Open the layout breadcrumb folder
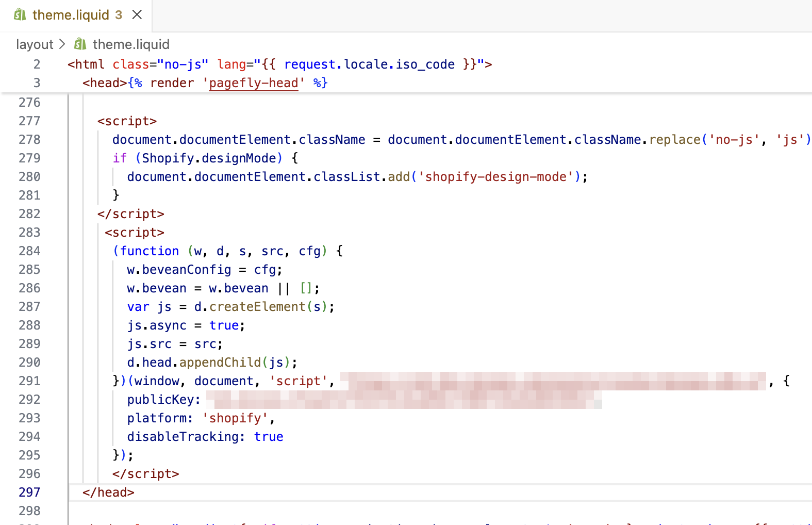The height and width of the screenshot is (525, 812). point(35,44)
